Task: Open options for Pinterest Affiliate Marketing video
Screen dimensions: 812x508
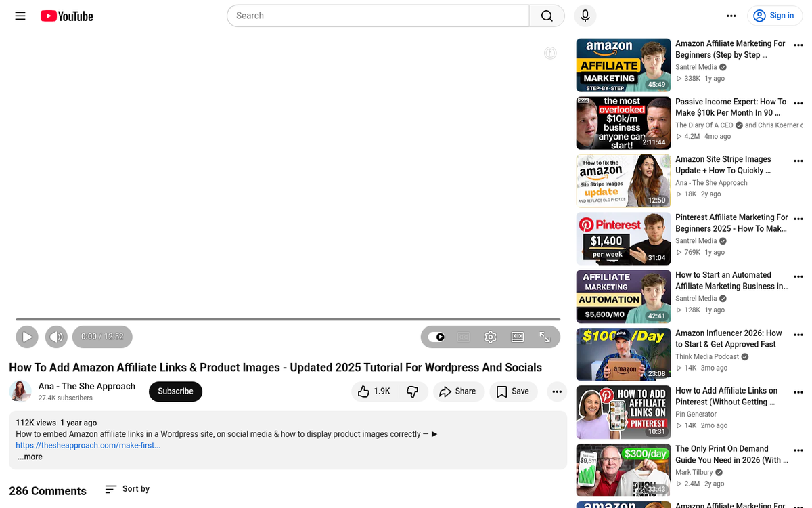Action: [x=798, y=219]
